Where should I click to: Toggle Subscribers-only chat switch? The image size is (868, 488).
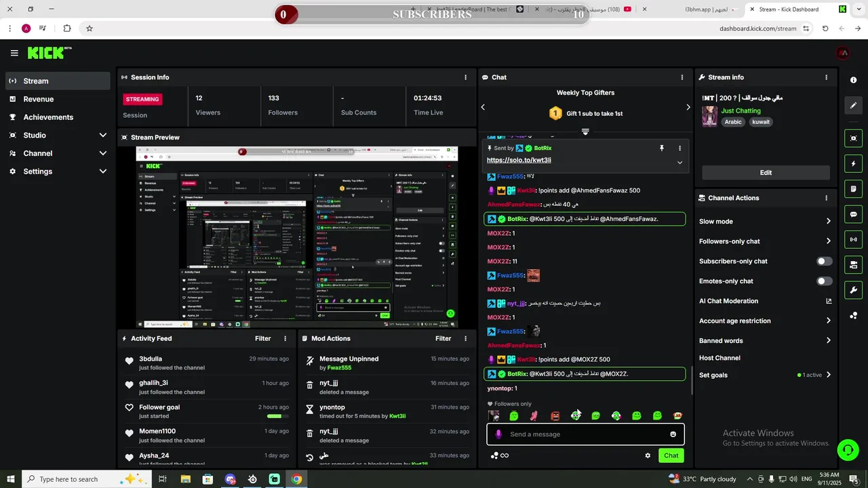pos(824,261)
